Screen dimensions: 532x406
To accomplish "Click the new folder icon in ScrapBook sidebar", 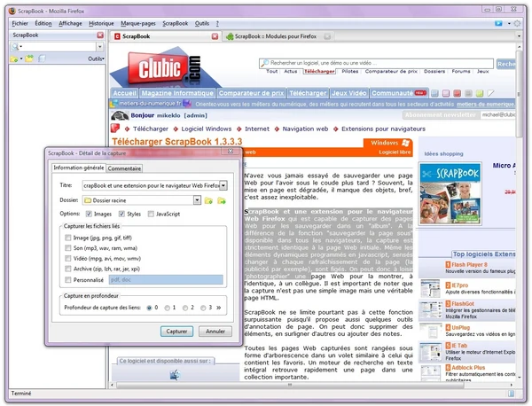I will (14, 59).
